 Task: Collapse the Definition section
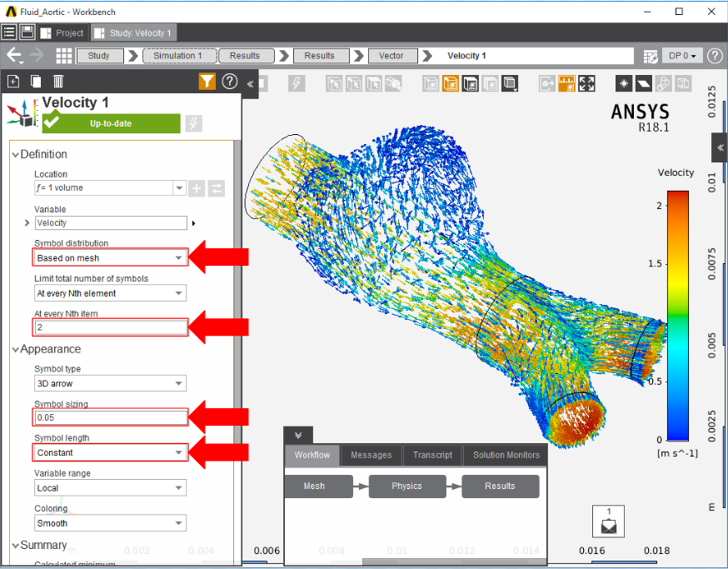(15, 155)
